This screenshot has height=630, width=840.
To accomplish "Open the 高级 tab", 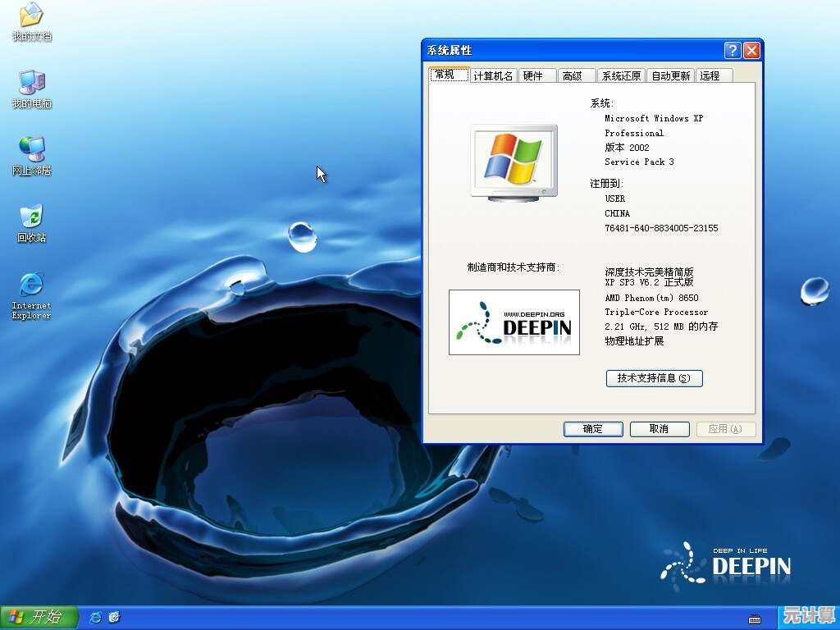I will click(573, 75).
